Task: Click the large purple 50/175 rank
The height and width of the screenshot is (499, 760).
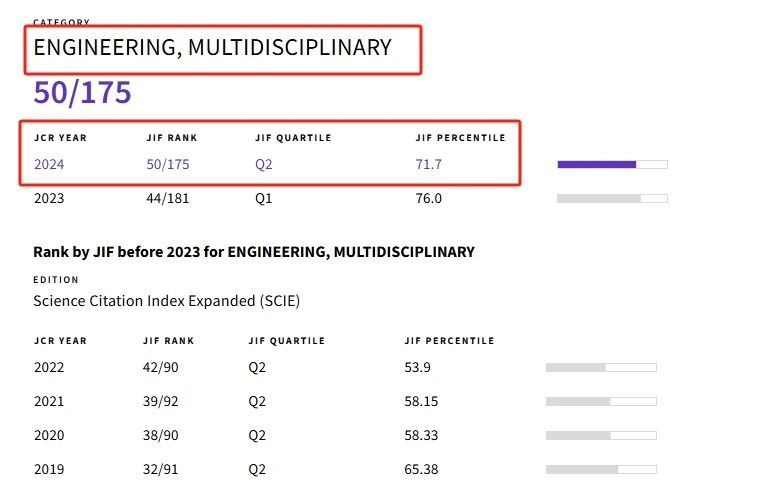Action: (82, 93)
